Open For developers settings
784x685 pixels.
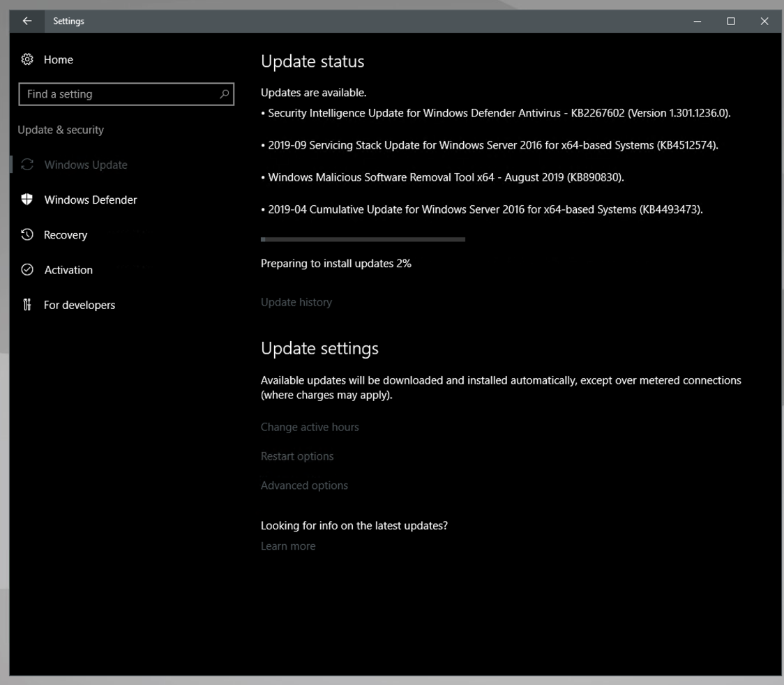pyautogui.click(x=79, y=305)
